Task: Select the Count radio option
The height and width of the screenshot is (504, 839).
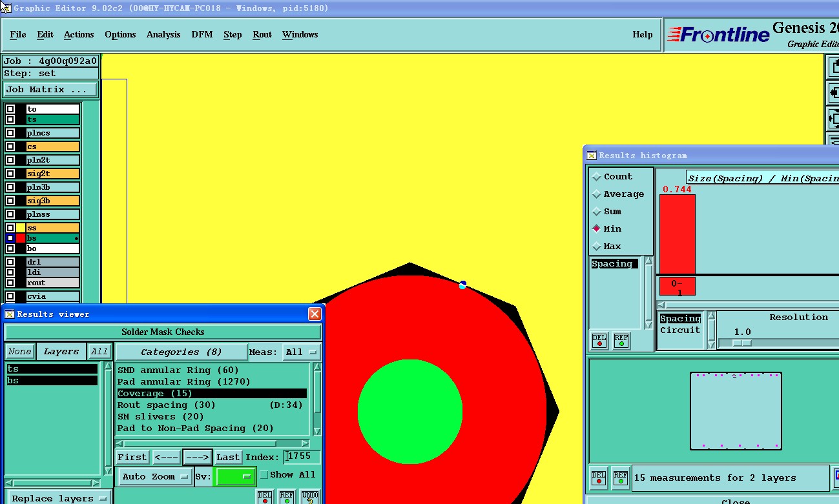Action: click(x=597, y=177)
